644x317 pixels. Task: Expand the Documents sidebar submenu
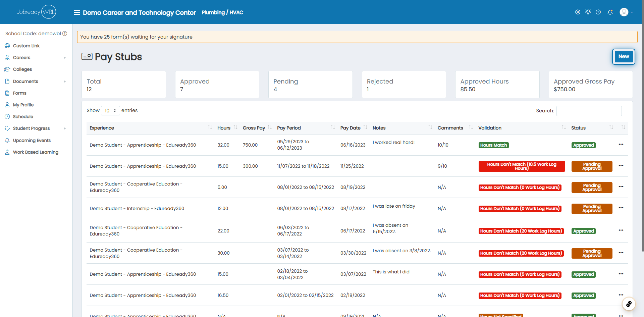(x=65, y=82)
